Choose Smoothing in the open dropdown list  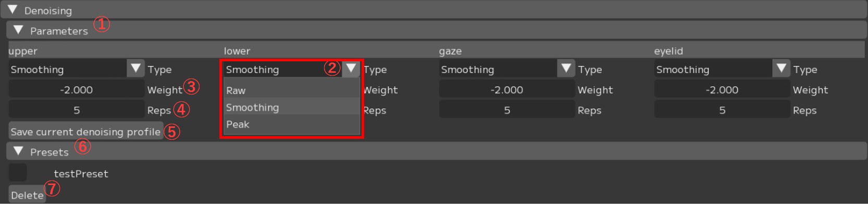291,108
